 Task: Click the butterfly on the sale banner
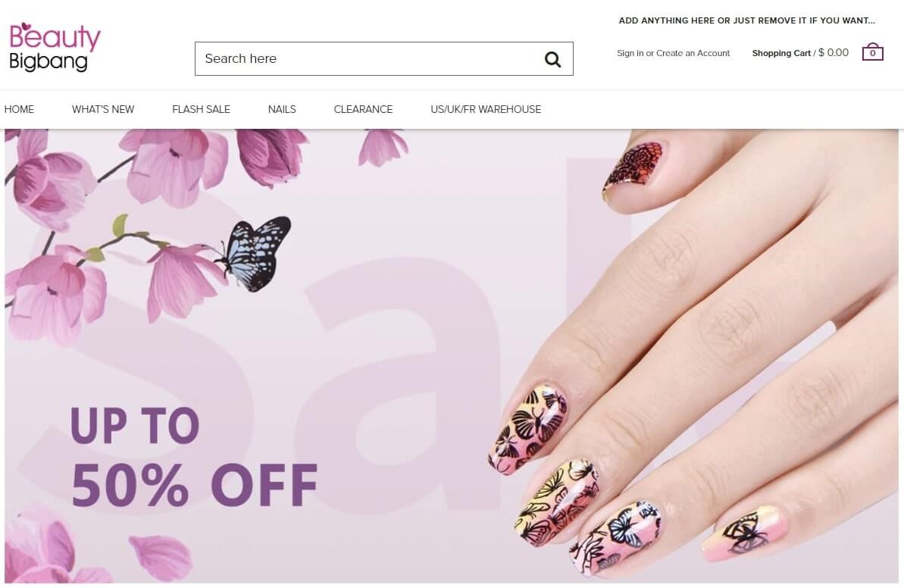click(255, 253)
